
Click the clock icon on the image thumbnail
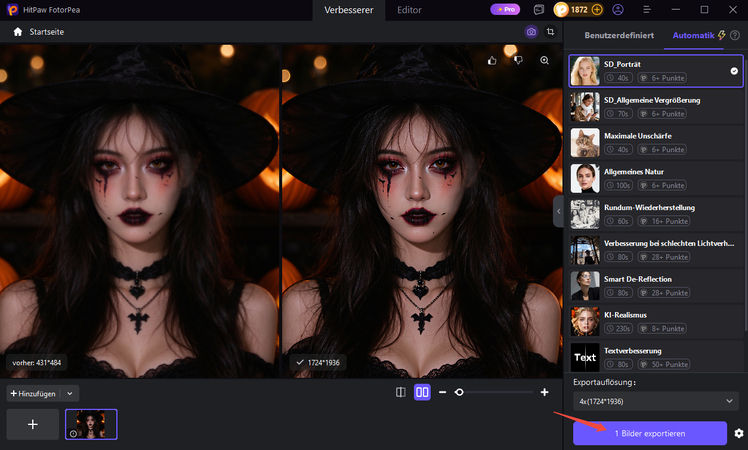(73, 434)
